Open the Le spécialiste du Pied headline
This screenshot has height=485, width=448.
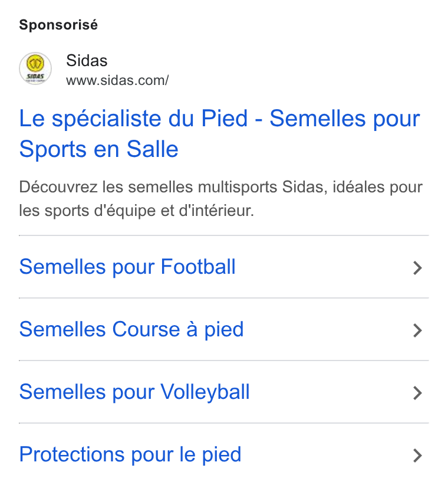point(133,118)
